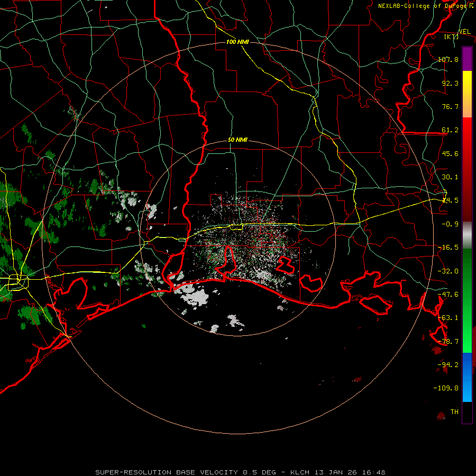Click the -94.2 scale value
Screen dimensions: 476x476
[x=448, y=365]
